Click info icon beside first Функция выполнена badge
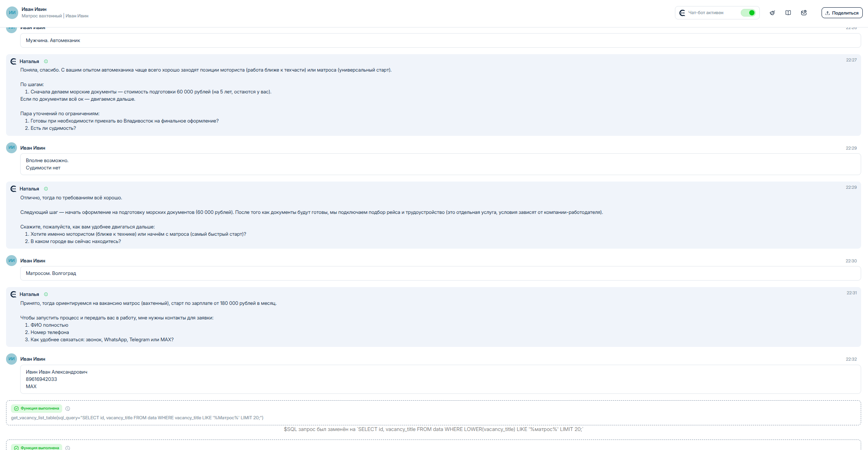This screenshot has width=868, height=450. pyautogui.click(x=68, y=409)
